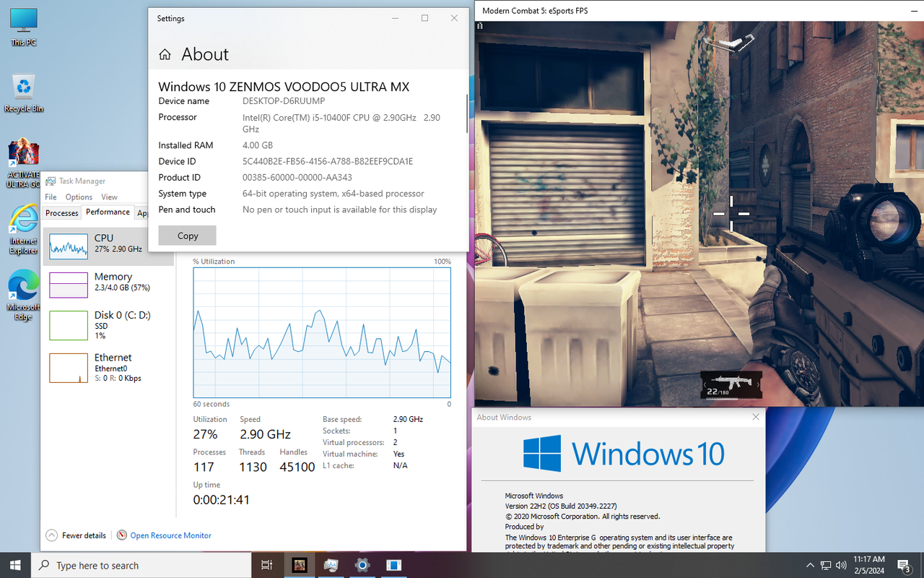Select Ethernet performance item
The height and width of the screenshot is (578, 924).
108,368
